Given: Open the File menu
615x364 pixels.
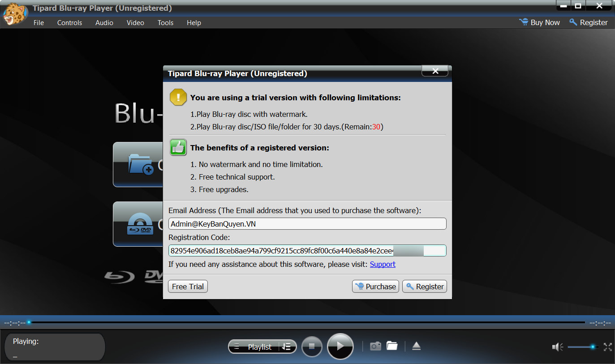Looking at the screenshot, I should tap(39, 22).
